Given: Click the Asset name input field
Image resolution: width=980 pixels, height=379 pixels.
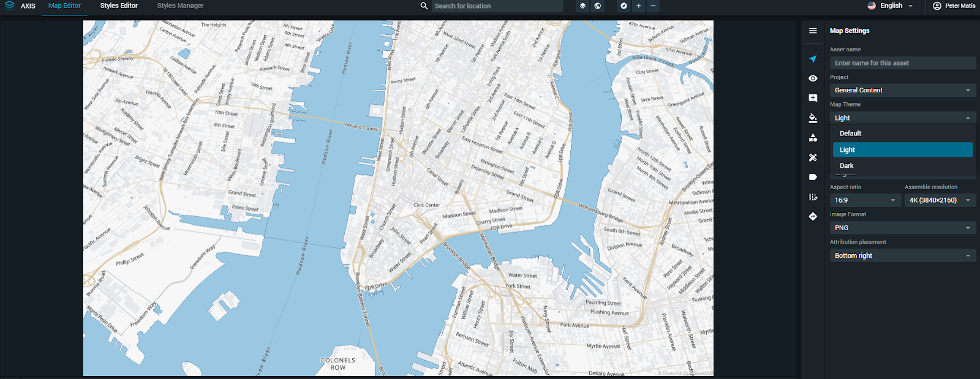Looking at the screenshot, I should 902,63.
